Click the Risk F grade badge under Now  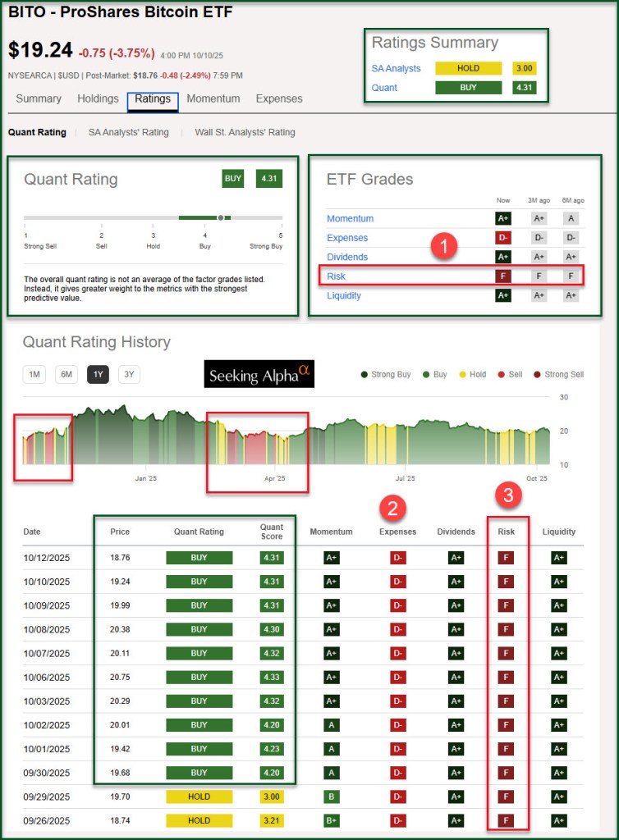click(x=503, y=276)
